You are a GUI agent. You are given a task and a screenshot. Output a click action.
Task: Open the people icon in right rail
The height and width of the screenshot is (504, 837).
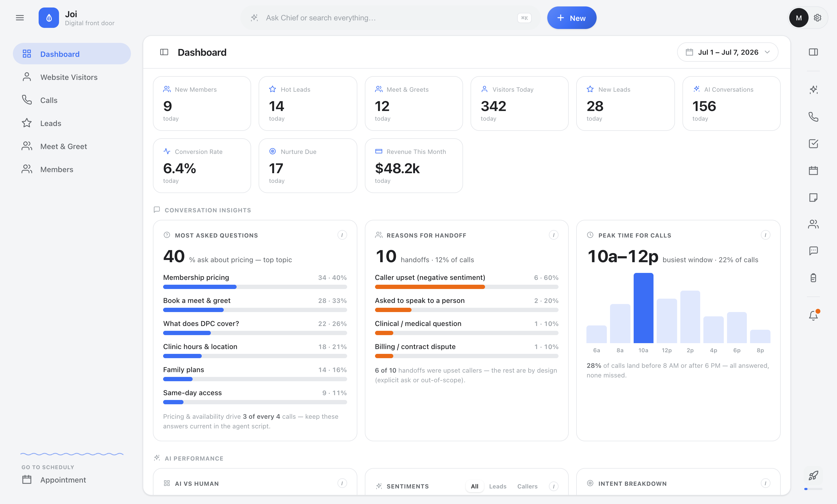coord(813,224)
